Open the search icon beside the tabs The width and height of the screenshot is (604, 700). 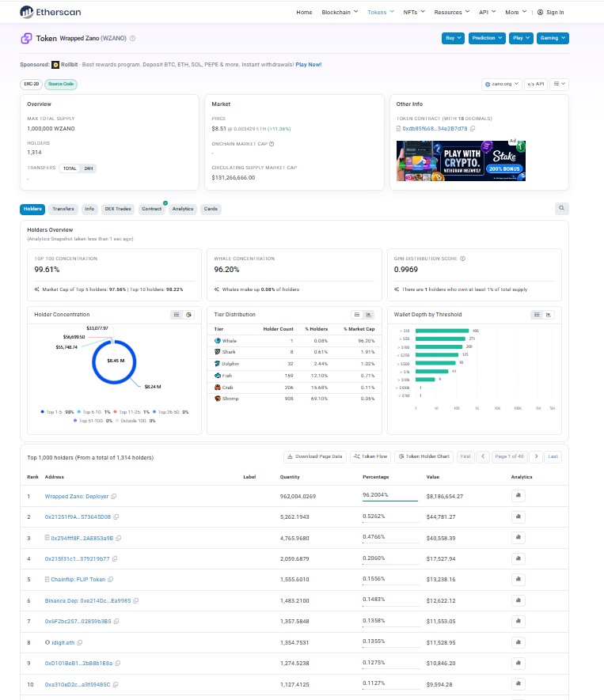click(561, 209)
